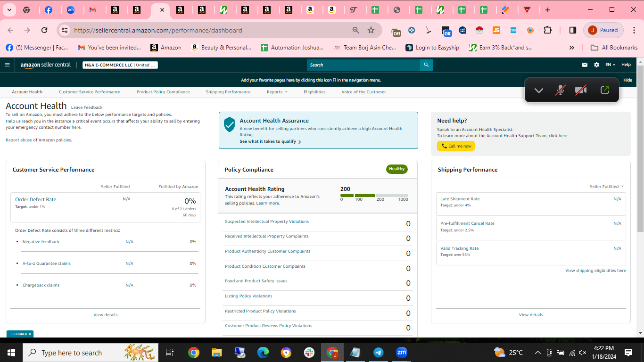The image size is (644, 362).
Task: Open the Messenger Facebook bookmark
Action: tap(37, 48)
